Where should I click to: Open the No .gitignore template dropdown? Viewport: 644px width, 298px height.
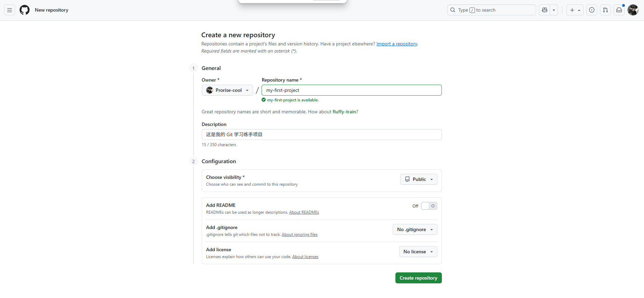415,229
